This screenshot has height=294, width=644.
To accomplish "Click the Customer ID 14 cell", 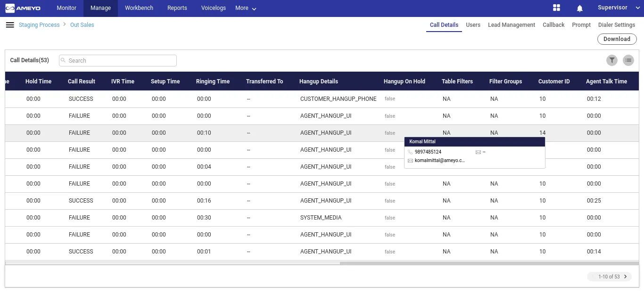I will pos(543,133).
